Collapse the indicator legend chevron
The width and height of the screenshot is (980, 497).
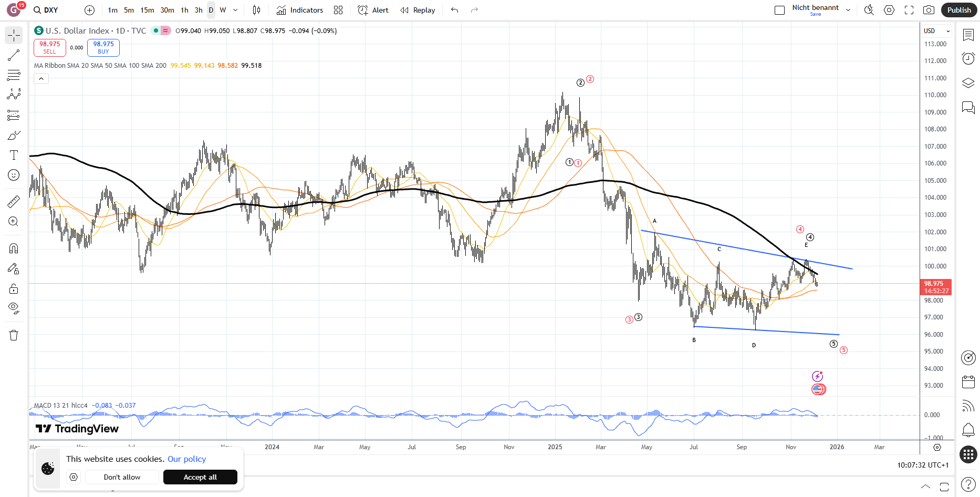click(41, 79)
